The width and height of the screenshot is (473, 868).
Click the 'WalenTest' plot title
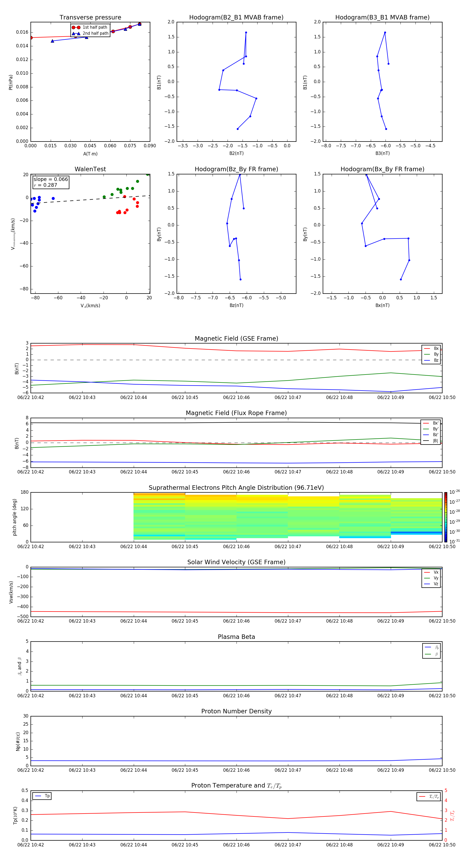pyautogui.click(x=90, y=169)
